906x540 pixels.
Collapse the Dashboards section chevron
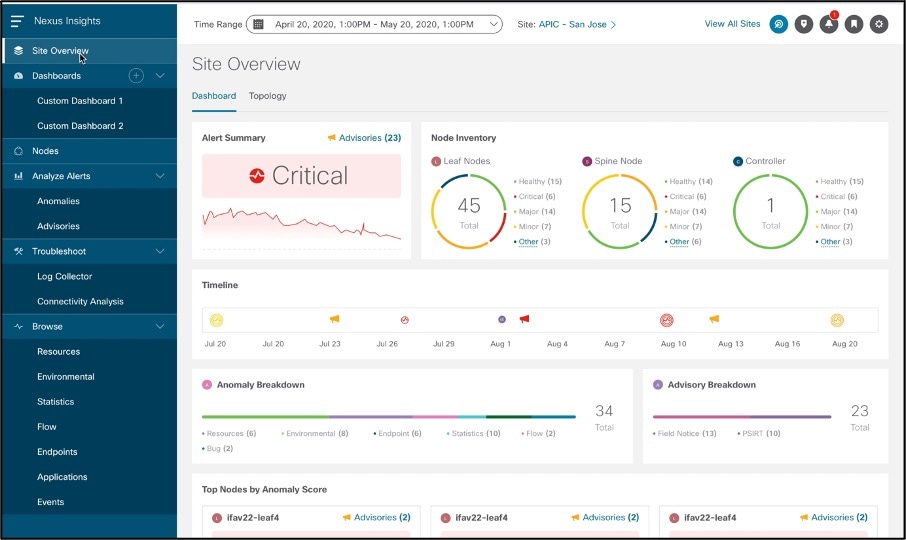160,76
